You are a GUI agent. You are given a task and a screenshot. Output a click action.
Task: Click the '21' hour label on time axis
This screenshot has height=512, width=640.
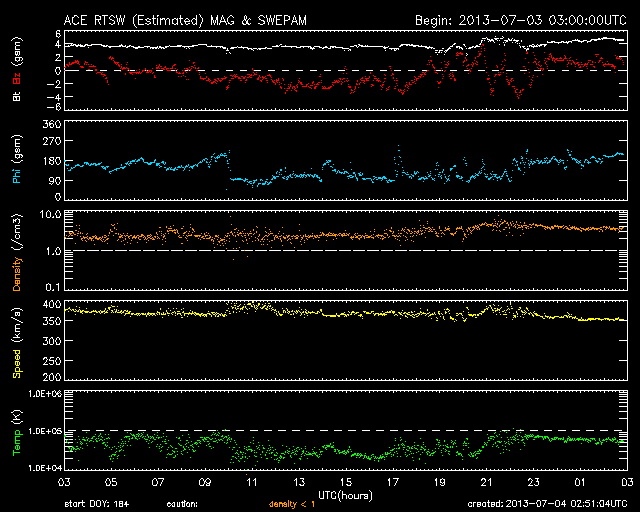[487, 482]
